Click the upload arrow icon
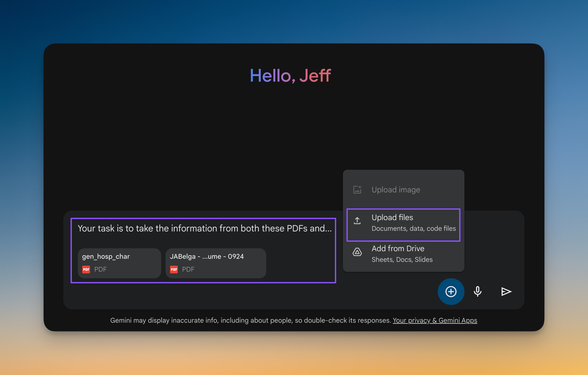 point(357,221)
